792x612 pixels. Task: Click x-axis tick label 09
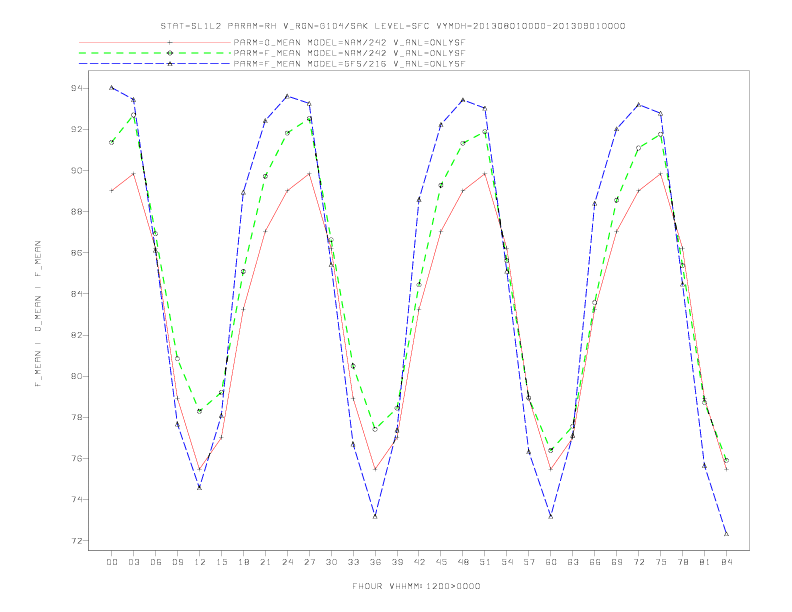(x=177, y=562)
